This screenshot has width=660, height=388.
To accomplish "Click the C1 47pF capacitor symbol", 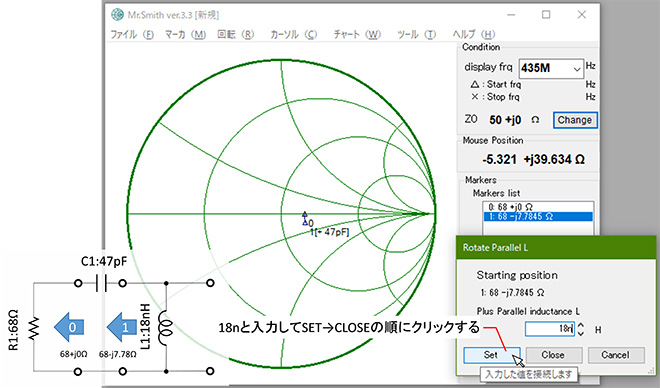I will click(x=101, y=283).
